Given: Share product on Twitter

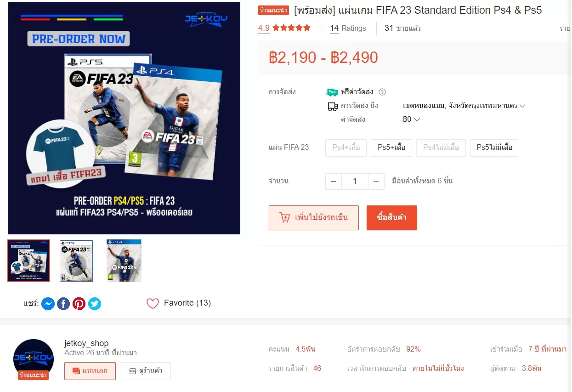Looking at the screenshot, I should coord(95,304).
